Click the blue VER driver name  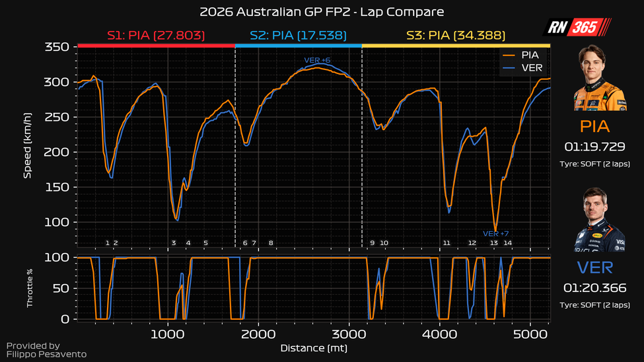click(594, 268)
